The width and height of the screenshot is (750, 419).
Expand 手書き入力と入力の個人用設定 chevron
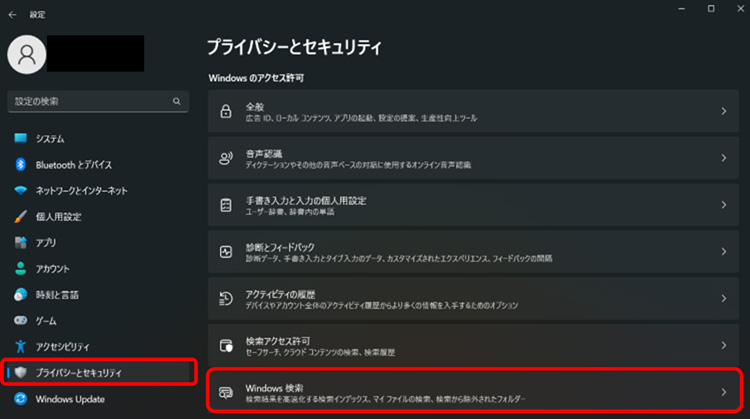pyautogui.click(x=724, y=205)
